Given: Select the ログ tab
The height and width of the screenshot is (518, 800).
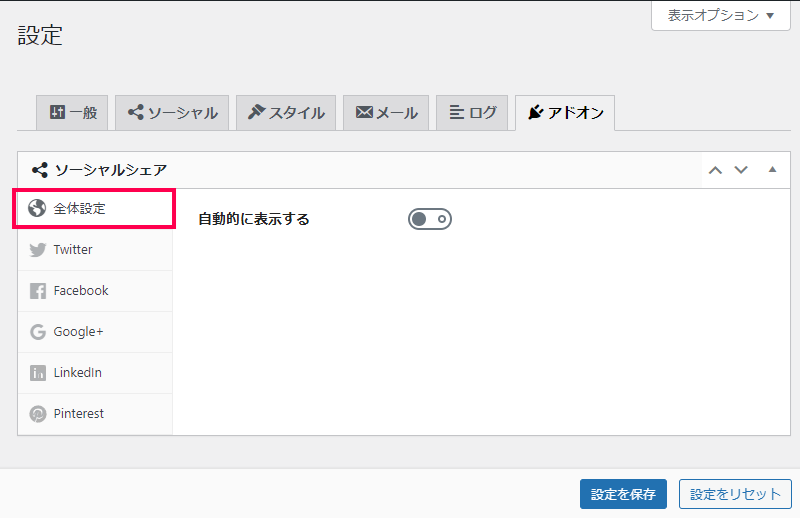Looking at the screenshot, I should point(472,113).
